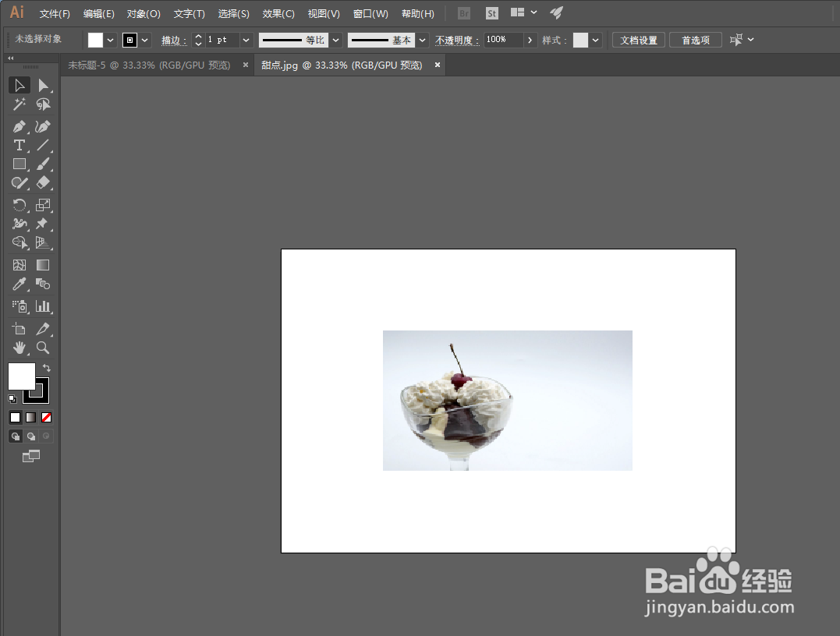Select the Rectangle tool
The width and height of the screenshot is (840, 636).
[x=19, y=164]
